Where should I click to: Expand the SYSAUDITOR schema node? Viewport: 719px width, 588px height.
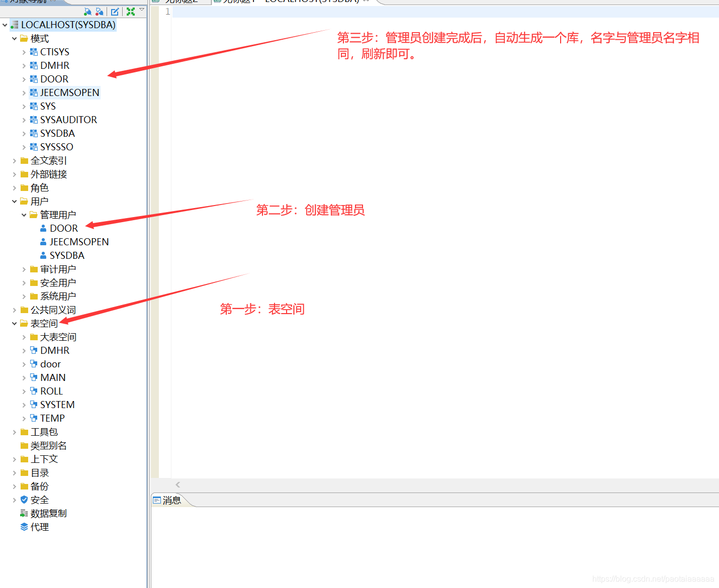pos(24,120)
